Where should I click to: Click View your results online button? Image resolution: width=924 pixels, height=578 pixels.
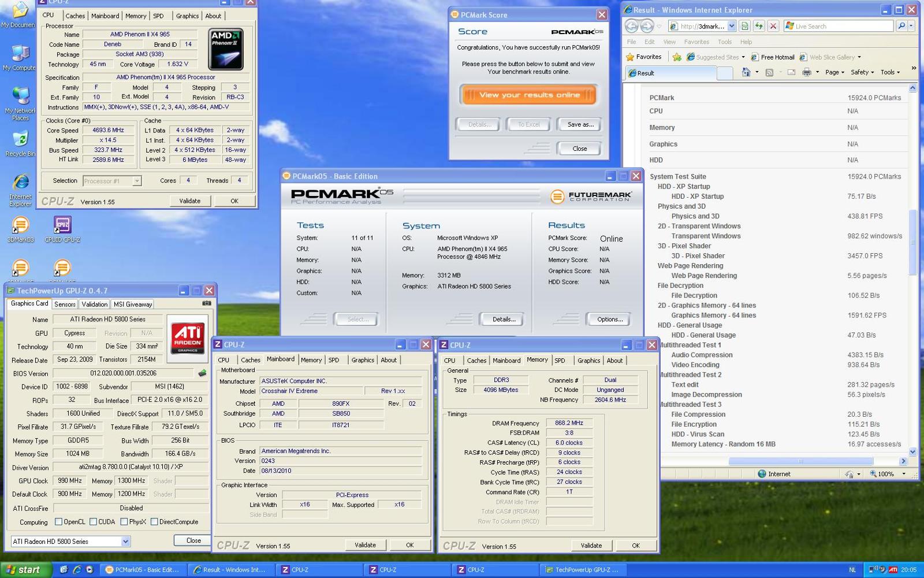coord(529,95)
